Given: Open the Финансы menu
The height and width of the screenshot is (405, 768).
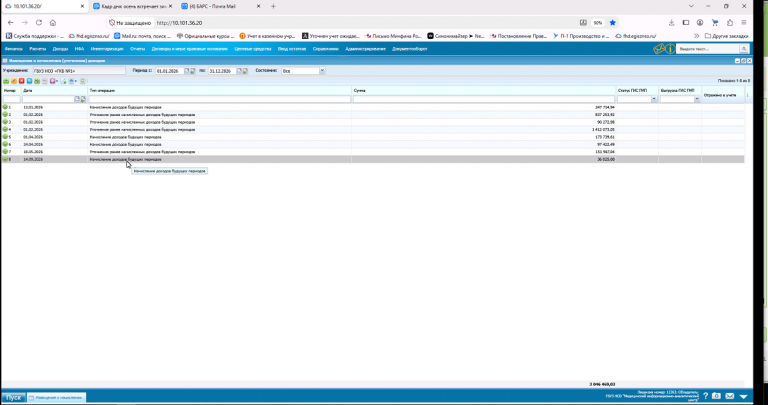Looking at the screenshot, I should (x=14, y=49).
